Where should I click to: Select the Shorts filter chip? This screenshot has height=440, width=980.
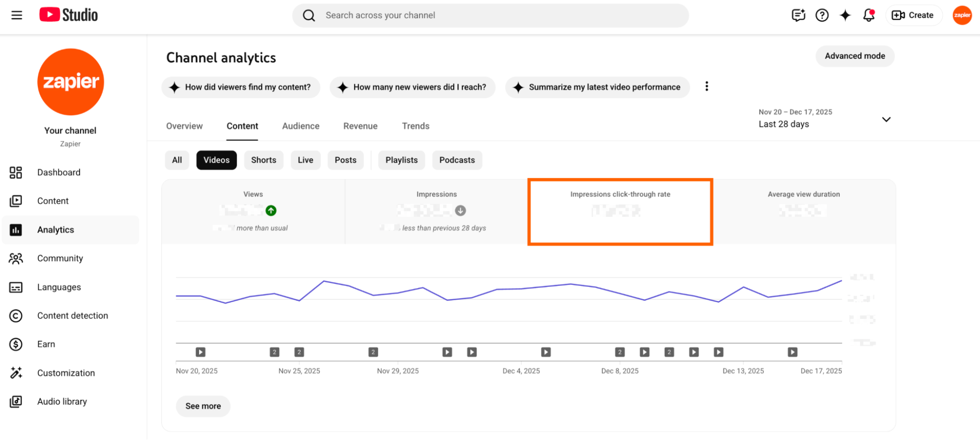(264, 160)
